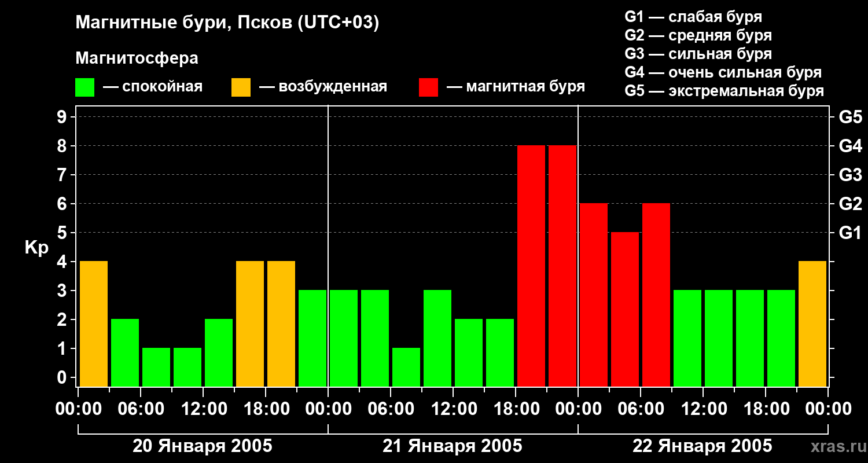This screenshot has height=463, width=868.
Task: Click the '0' value on the Kp axis
Action: pos(63,377)
